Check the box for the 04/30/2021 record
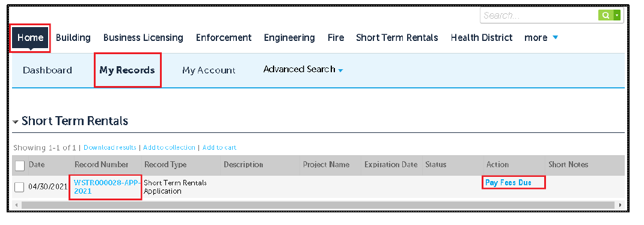This screenshot has width=644, height=225. tap(19, 187)
